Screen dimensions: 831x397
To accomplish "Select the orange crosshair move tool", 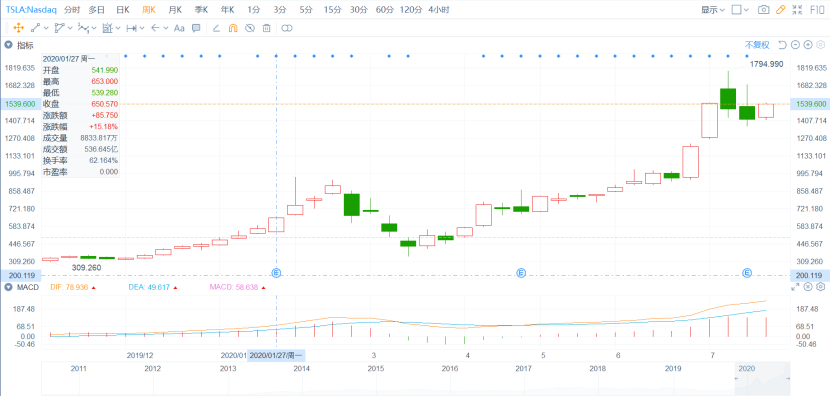I will point(18,28).
